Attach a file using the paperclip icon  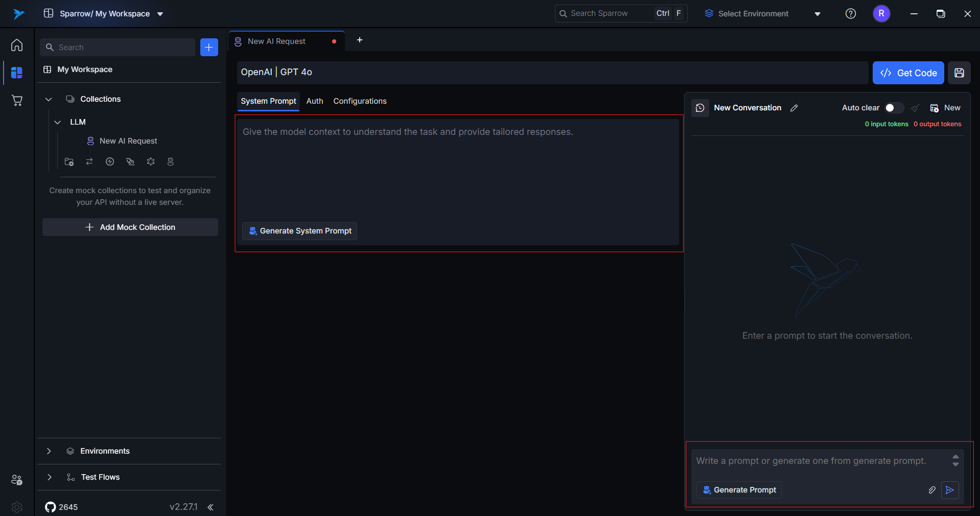point(932,490)
